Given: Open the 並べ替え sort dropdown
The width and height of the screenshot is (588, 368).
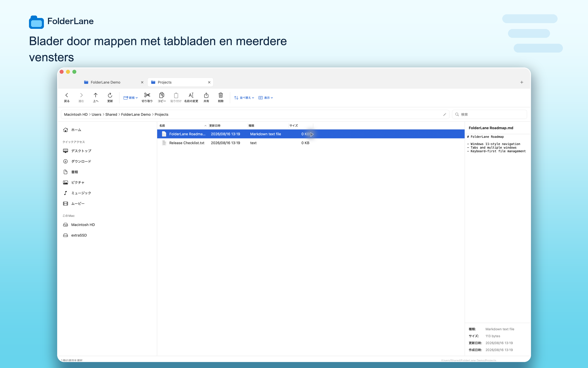Looking at the screenshot, I should (x=244, y=98).
